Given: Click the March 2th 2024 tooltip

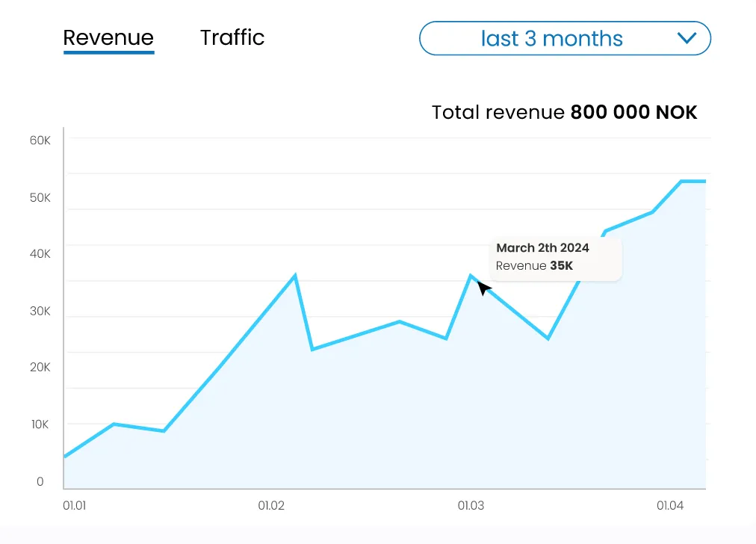Looking at the screenshot, I should click(x=555, y=256).
